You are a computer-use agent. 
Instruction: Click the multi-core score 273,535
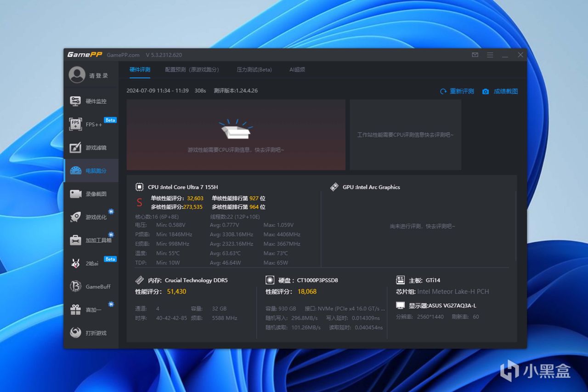[x=193, y=207]
